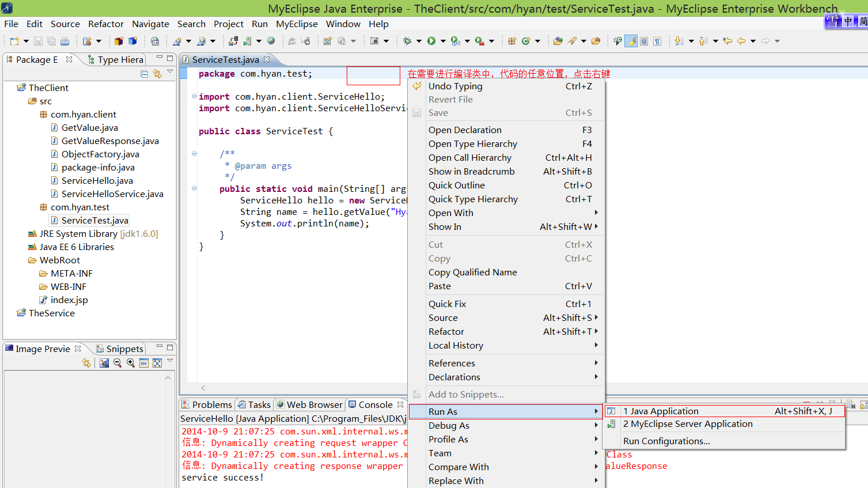868x488 pixels.
Task: Toggle Link with Editor in Package Explorer
Action: (x=157, y=74)
